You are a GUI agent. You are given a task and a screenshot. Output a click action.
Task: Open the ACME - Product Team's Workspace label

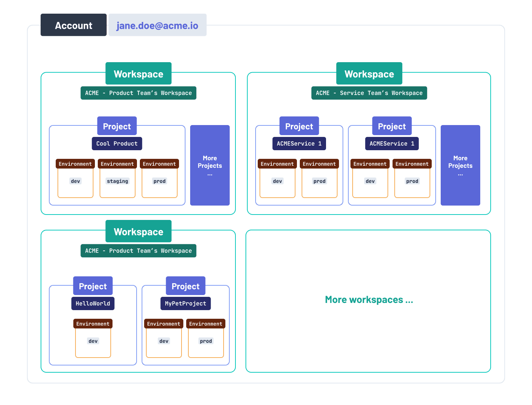(138, 93)
